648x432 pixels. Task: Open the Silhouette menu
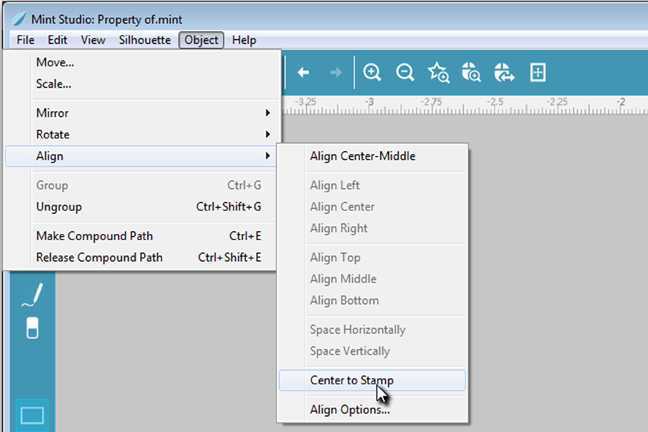(x=145, y=40)
